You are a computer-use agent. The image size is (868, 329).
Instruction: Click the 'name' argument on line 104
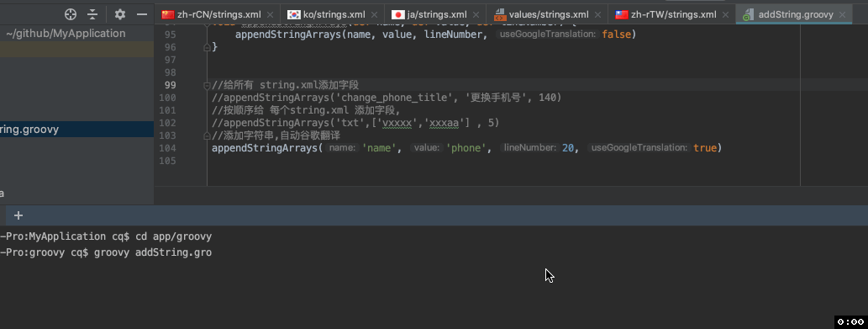click(x=380, y=148)
